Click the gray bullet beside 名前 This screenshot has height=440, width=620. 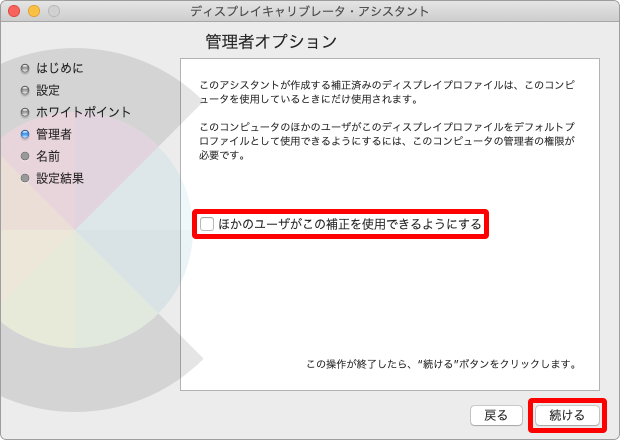pyautogui.click(x=25, y=156)
